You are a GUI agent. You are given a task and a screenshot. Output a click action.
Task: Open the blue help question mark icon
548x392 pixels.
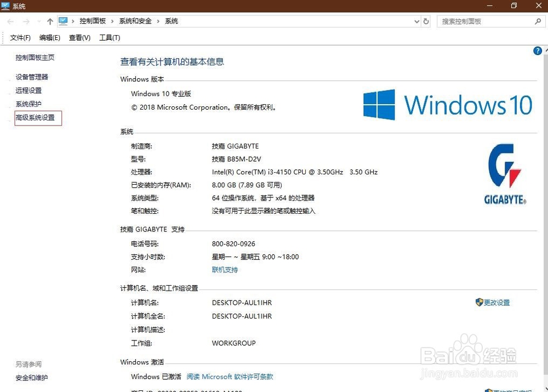click(x=538, y=50)
